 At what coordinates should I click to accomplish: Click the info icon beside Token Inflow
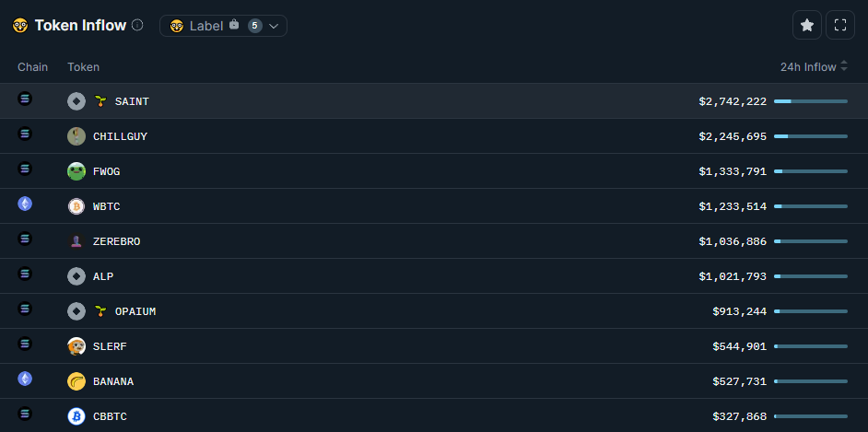[x=137, y=25]
